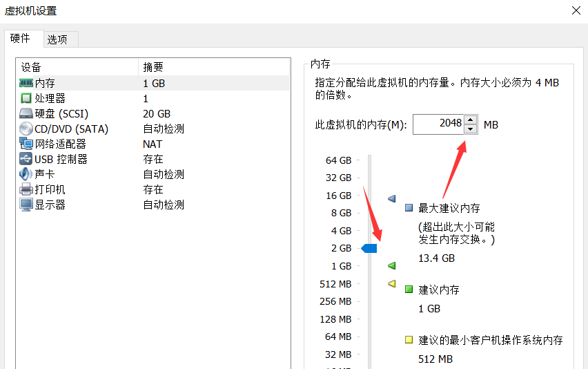588x369 pixels.
Task: Click the blue memory slider handle at 2 GB
Action: 369,248
